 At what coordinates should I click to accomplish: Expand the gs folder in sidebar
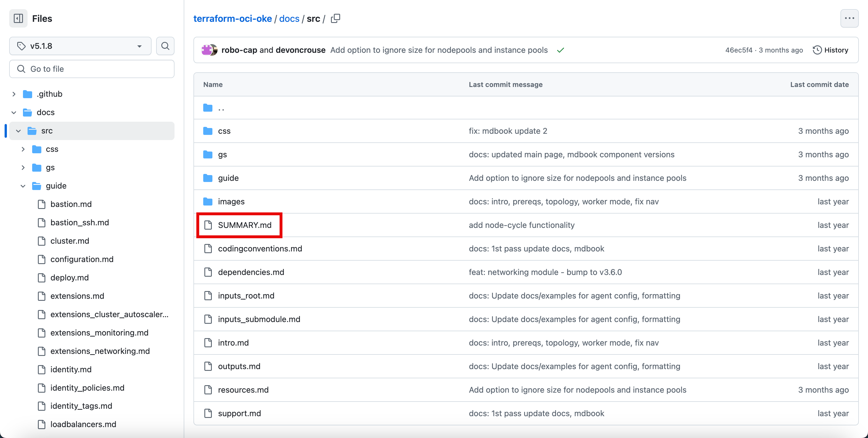click(23, 167)
